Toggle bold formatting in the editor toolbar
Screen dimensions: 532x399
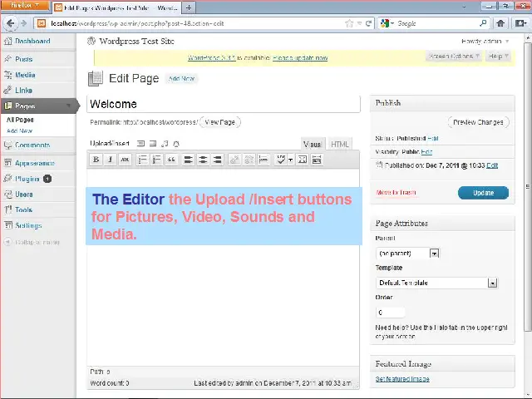[x=96, y=160]
